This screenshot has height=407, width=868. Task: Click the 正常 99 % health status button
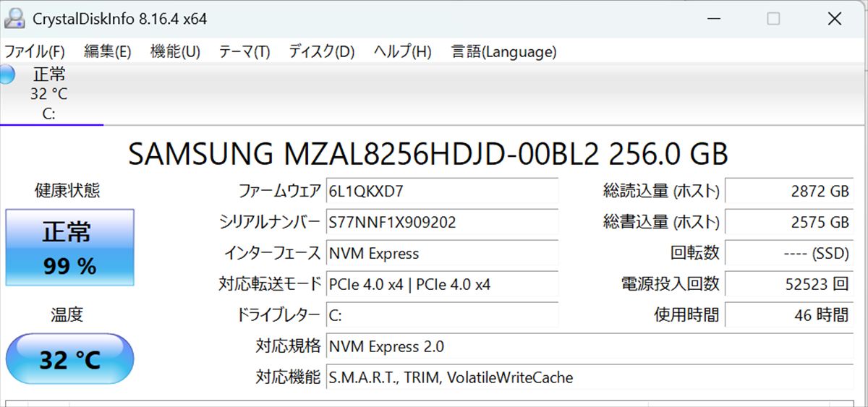[70, 247]
